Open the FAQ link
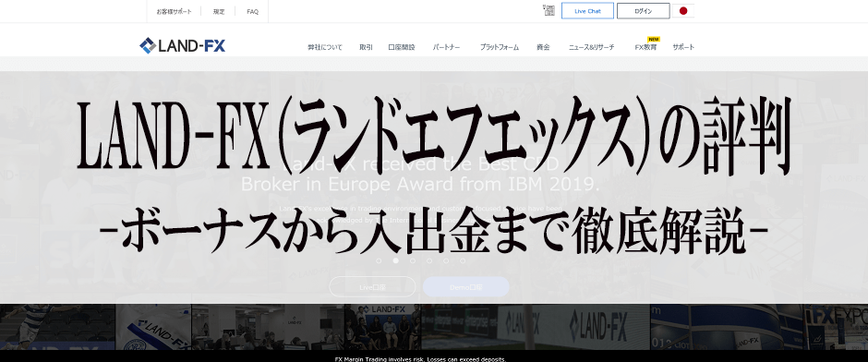The image size is (868, 362). (252, 12)
